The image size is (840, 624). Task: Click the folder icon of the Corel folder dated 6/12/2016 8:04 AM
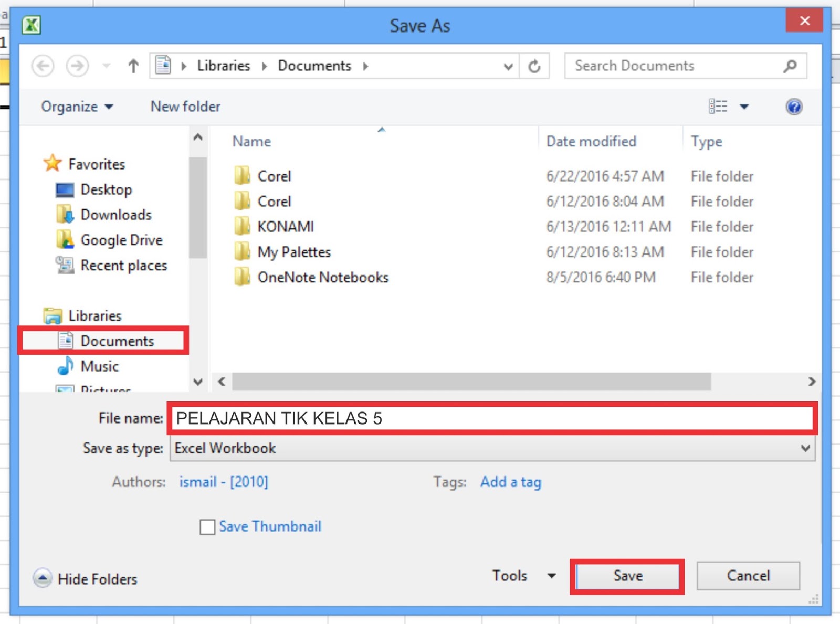pyautogui.click(x=242, y=201)
